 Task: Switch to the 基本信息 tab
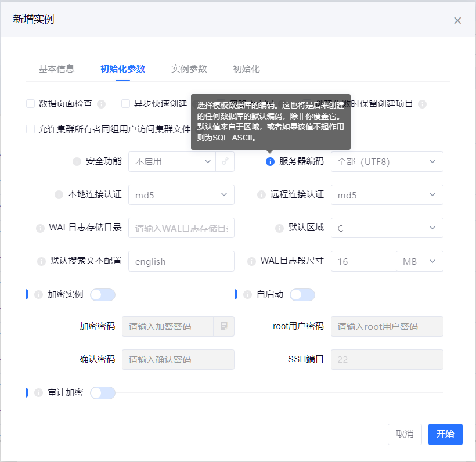coord(56,69)
